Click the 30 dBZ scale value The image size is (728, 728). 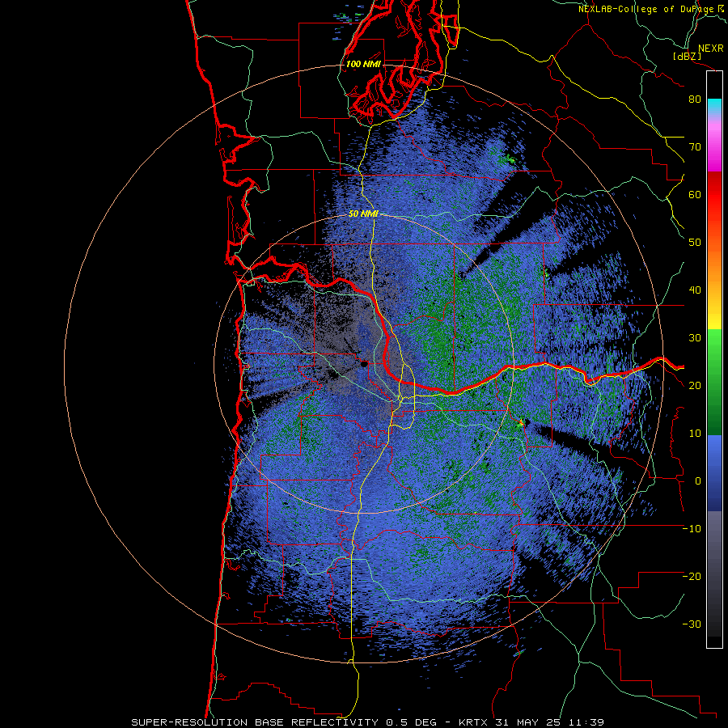pos(695,338)
